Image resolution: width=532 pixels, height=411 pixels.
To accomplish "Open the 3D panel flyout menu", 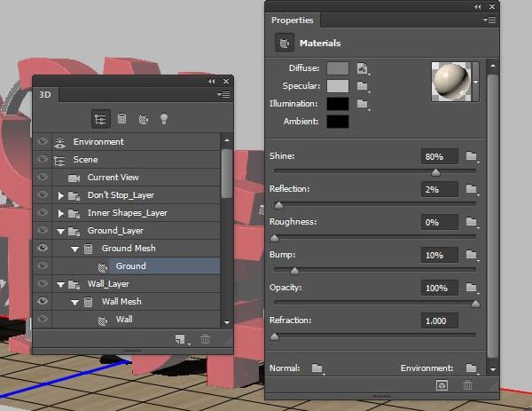I will coord(223,94).
